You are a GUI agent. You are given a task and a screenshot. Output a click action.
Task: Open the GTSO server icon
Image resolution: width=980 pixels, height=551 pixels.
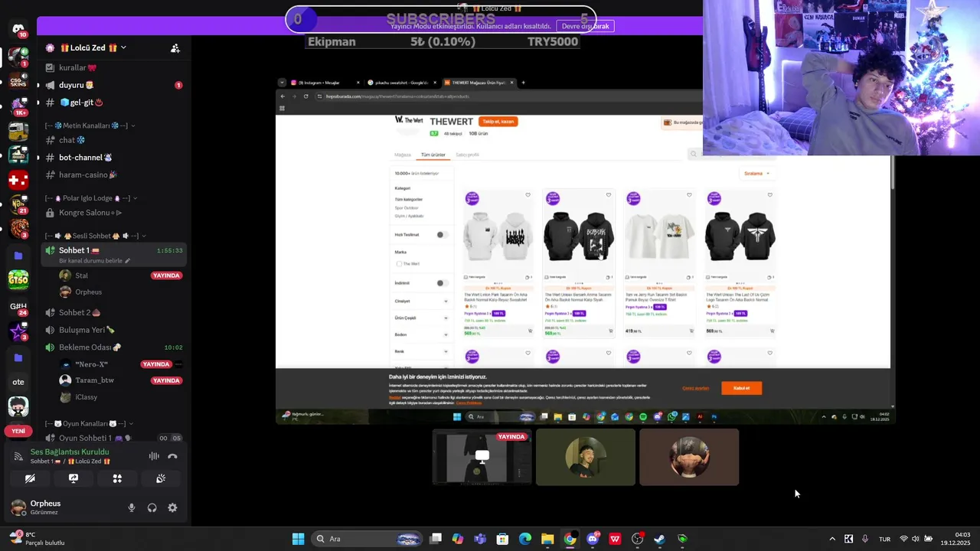(18, 281)
